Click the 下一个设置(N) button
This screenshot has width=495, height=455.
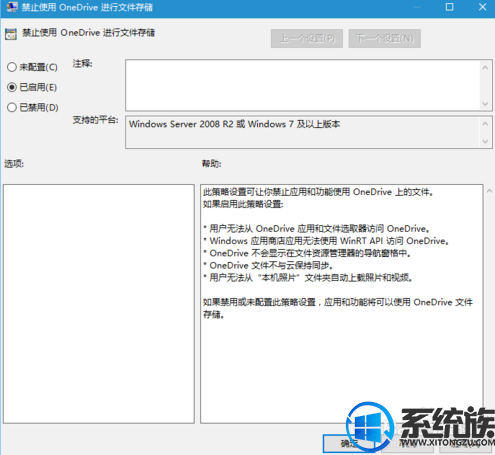click(x=385, y=39)
